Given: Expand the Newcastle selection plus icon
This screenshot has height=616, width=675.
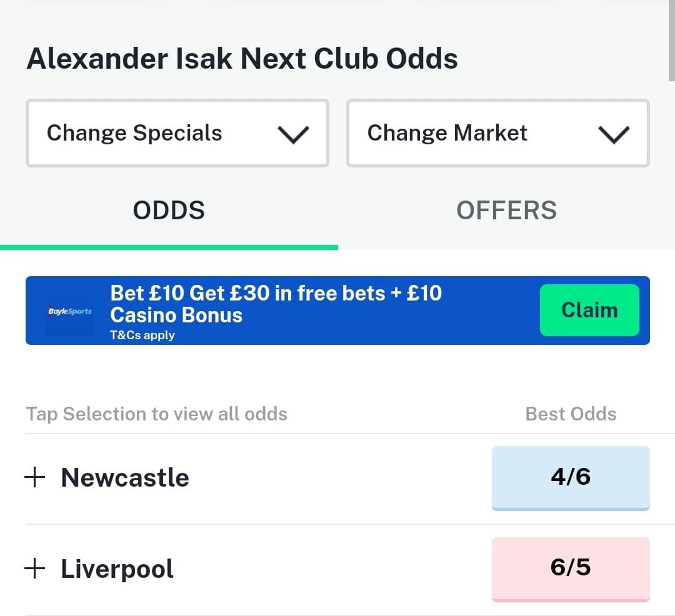Looking at the screenshot, I should coord(35,477).
